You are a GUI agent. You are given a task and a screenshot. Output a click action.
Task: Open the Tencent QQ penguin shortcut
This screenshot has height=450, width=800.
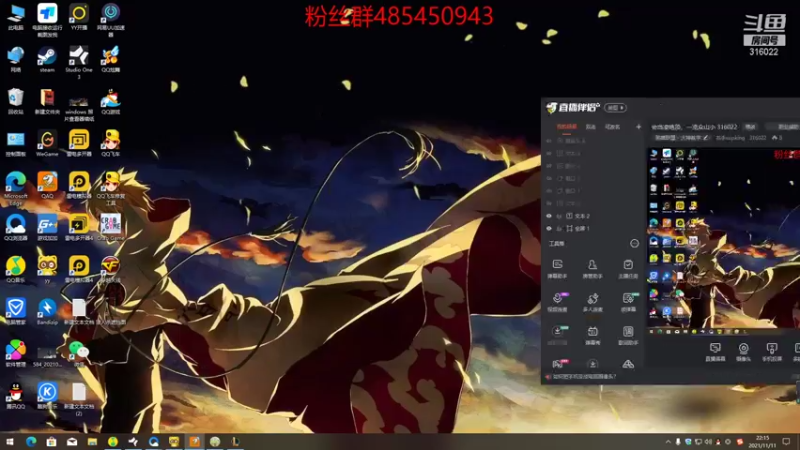tap(15, 395)
